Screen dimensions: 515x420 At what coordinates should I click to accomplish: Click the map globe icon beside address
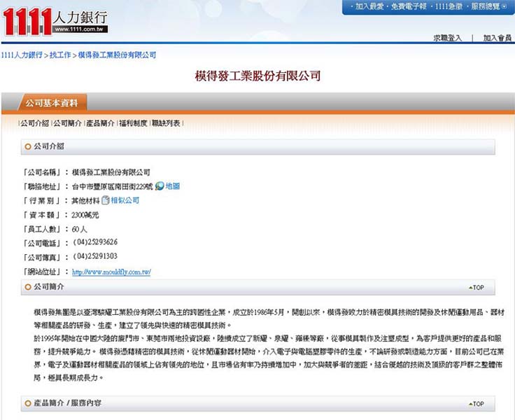coord(160,186)
